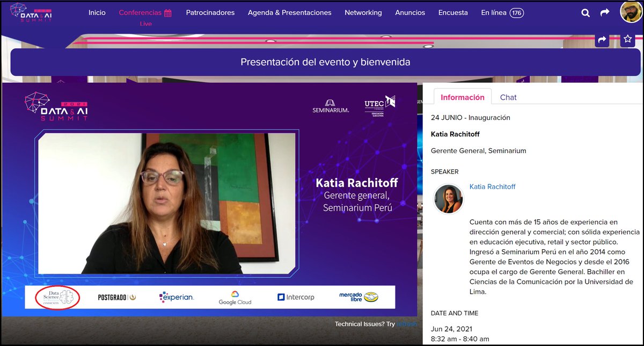This screenshot has height=346, width=644.
Task: Open Agenda & Presentaciones from the menu
Action: 289,12
